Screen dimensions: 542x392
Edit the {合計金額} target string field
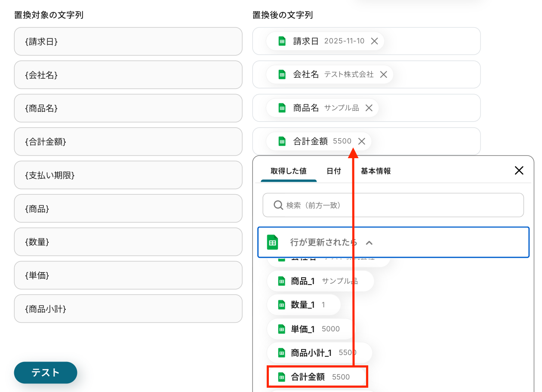click(128, 141)
